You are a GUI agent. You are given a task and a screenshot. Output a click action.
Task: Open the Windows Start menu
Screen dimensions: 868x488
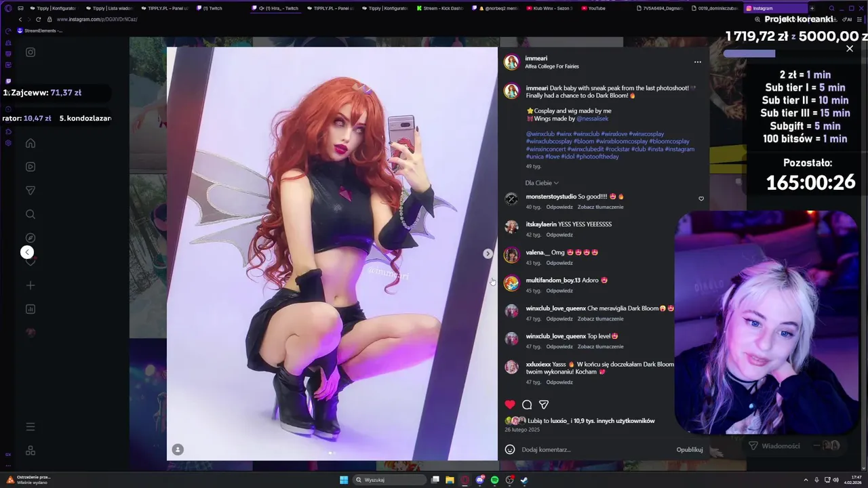point(344,480)
